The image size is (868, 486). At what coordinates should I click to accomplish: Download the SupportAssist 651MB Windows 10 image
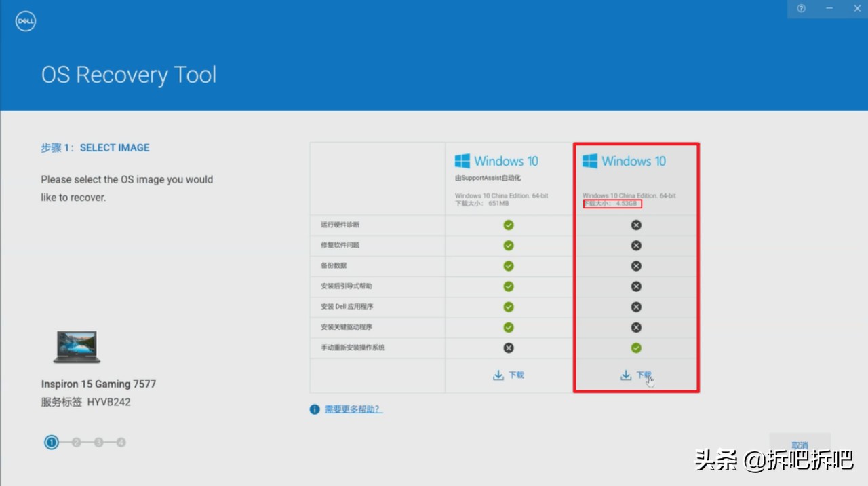point(509,375)
